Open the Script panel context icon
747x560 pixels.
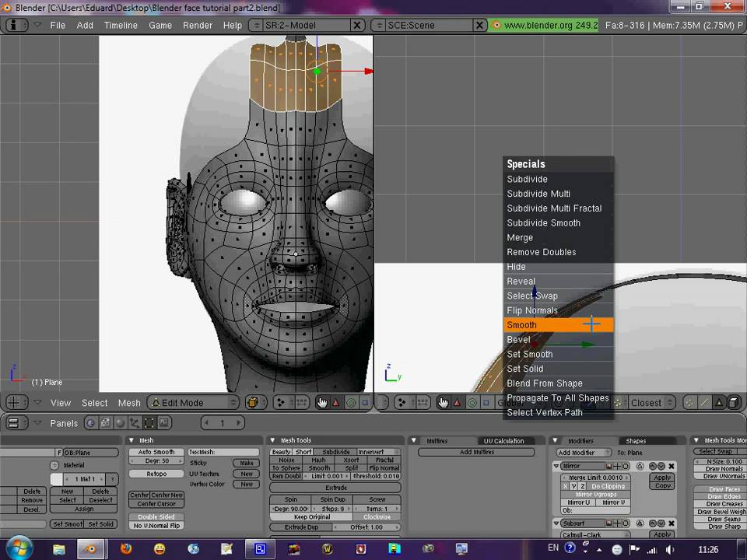click(x=105, y=423)
